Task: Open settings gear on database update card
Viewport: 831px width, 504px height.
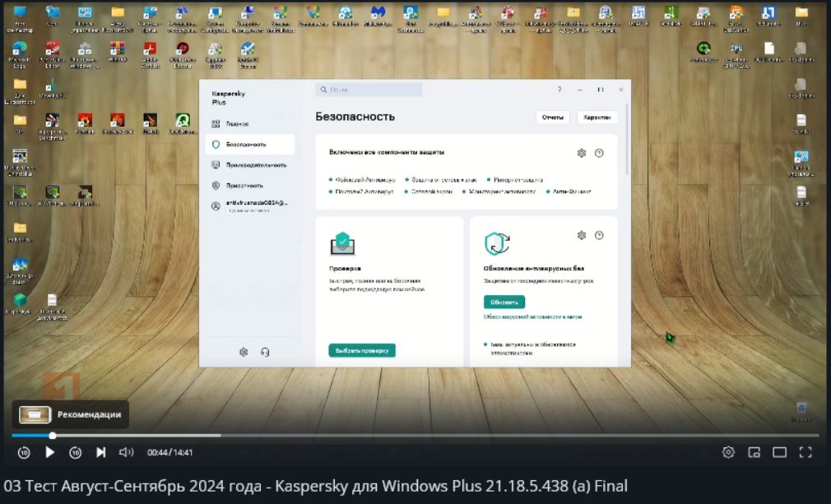Action: point(582,235)
